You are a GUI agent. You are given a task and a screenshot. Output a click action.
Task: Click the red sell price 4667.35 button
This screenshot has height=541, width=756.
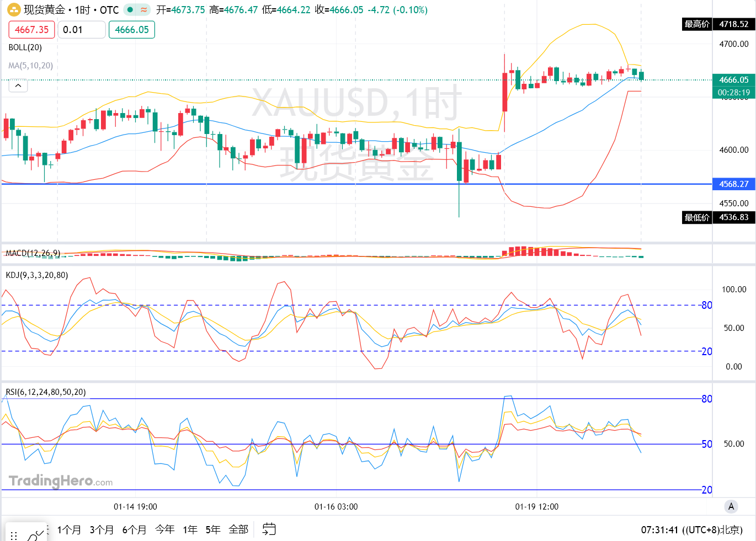(31, 30)
